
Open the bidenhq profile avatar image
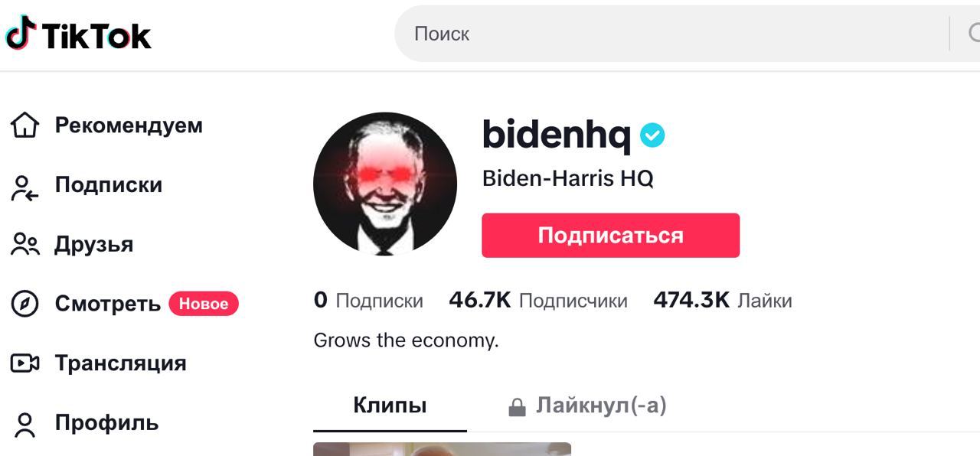[x=385, y=184]
